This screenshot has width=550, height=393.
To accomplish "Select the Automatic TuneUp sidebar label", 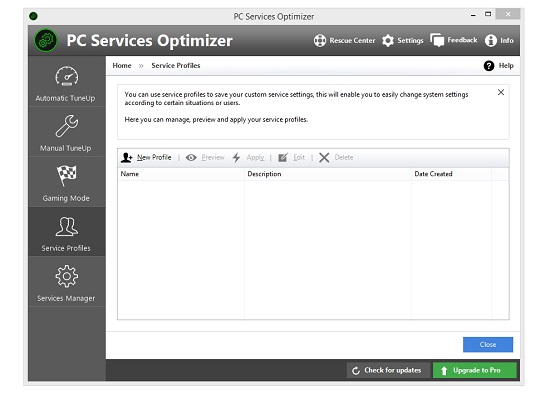I will click(65, 98).
